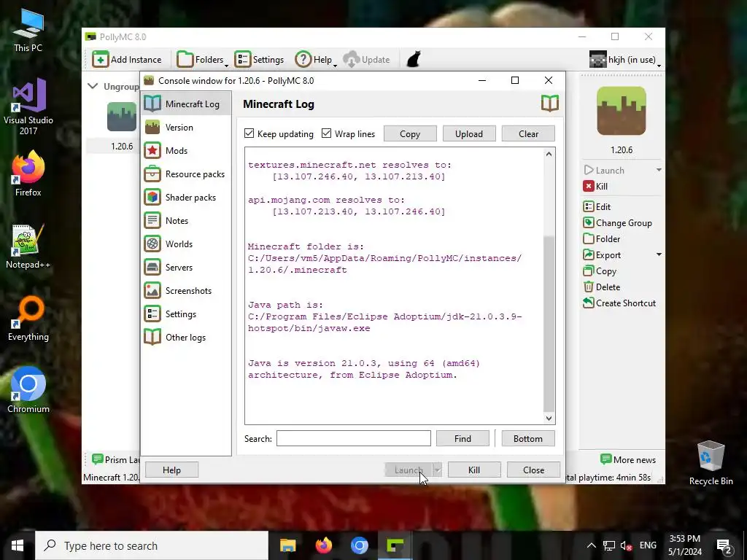Viewport: 747px width, 560px height.
Task: Open This PC desktop icon
Action: [28, 29]
